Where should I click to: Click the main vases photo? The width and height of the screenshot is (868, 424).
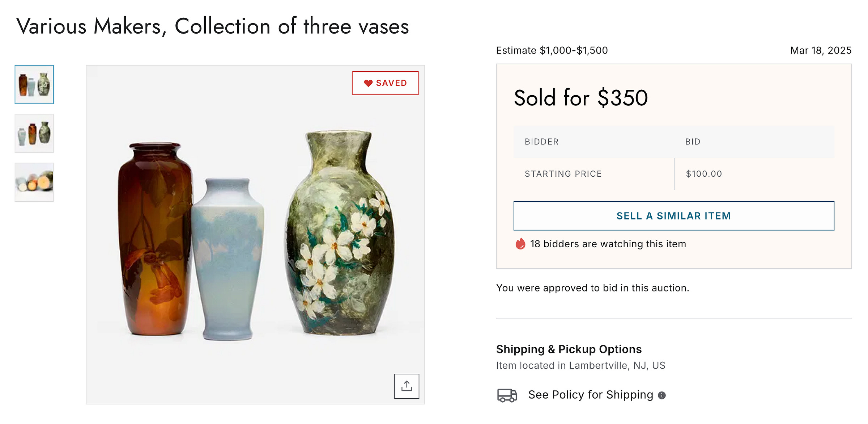pyautogui.click(x=255, y=235)
